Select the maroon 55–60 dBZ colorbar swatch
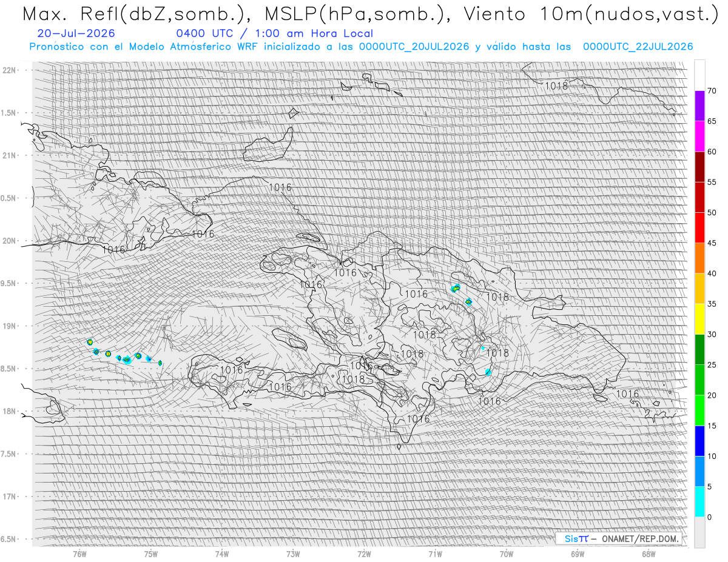 (x=699, y=167)
